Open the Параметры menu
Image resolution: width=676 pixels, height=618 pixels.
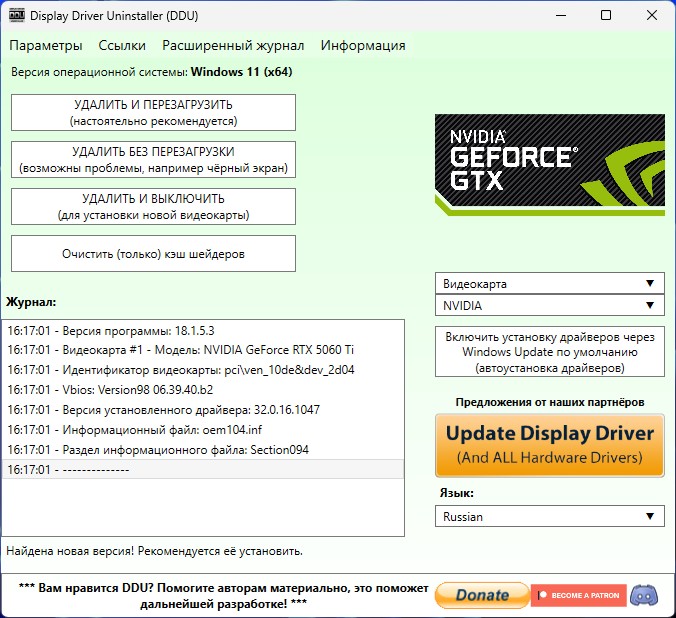click(46, 45)
